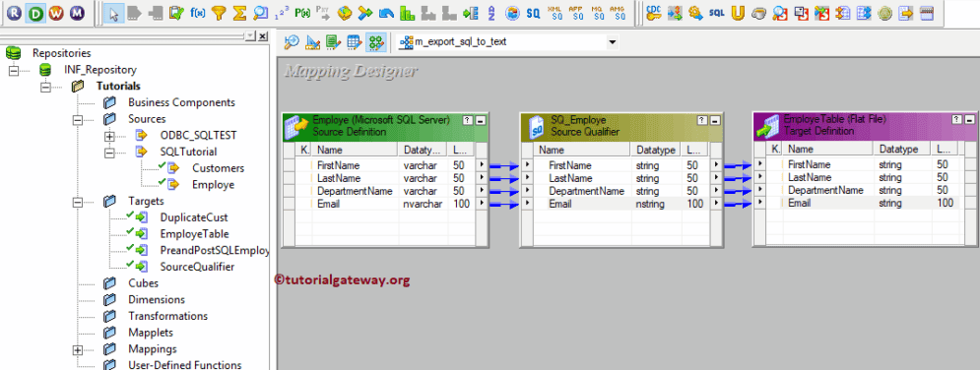Open the Transformations folder
The height and width of the screenshot is (370, 980).
[x=167, y=316]
